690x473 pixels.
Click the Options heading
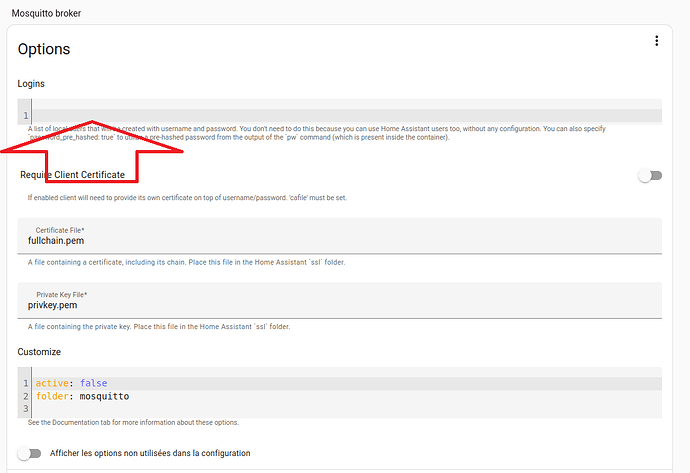click(44, 49)
